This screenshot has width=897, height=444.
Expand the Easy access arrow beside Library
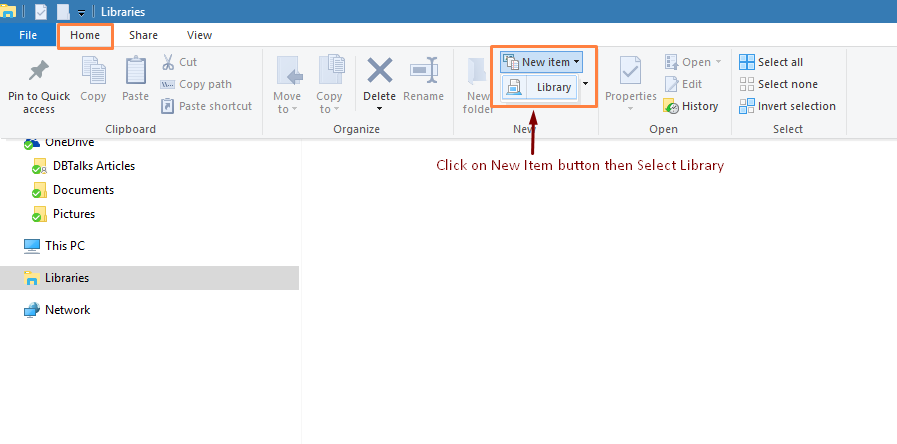pyautogui.click(x=585, y=84)
